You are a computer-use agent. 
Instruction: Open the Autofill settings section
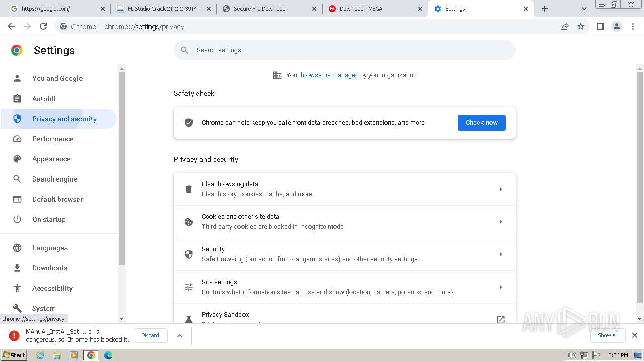point(58,99)
